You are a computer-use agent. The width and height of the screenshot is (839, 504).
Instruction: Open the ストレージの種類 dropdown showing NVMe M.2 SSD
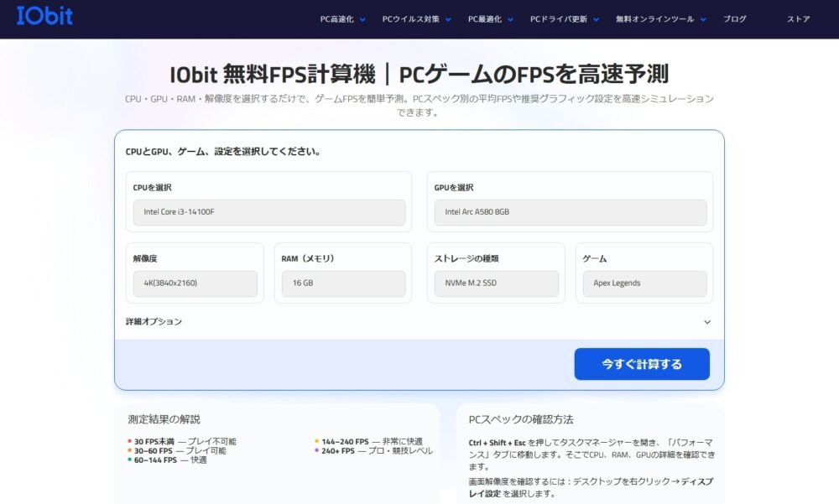(497, 283)
